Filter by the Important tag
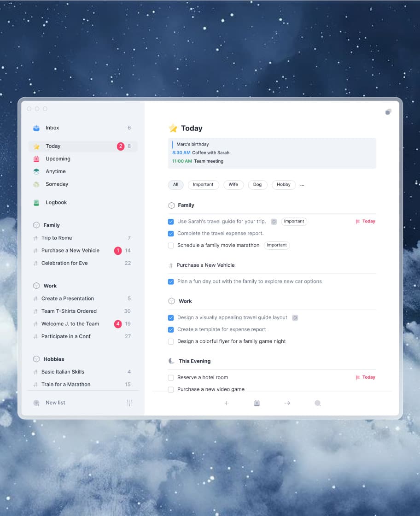Image resolution: width=420 pixels, height=516 pixels. point(203,185)
